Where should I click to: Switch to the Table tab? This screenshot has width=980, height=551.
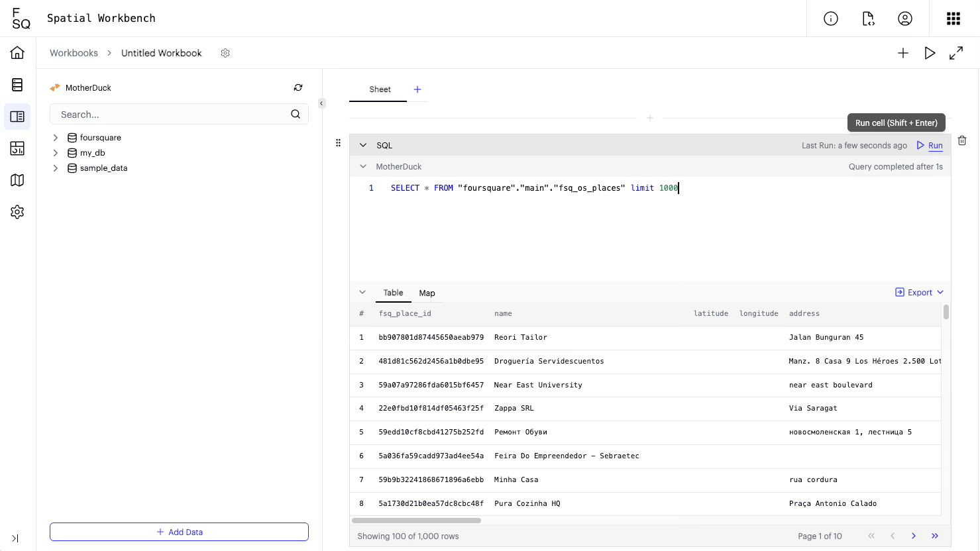[393, 293]
